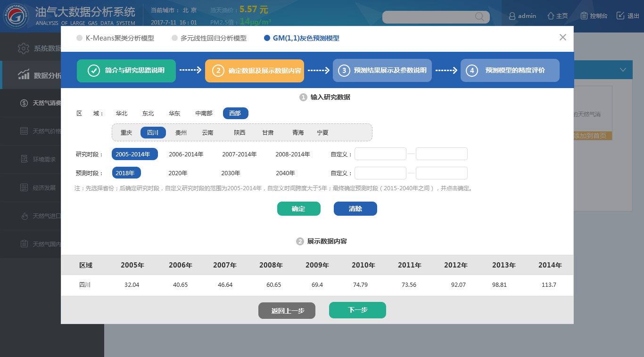Image resolution: width=644 pixels, height=357 pixels.
Task: Choose province 云南
Action: pos(207,133)
